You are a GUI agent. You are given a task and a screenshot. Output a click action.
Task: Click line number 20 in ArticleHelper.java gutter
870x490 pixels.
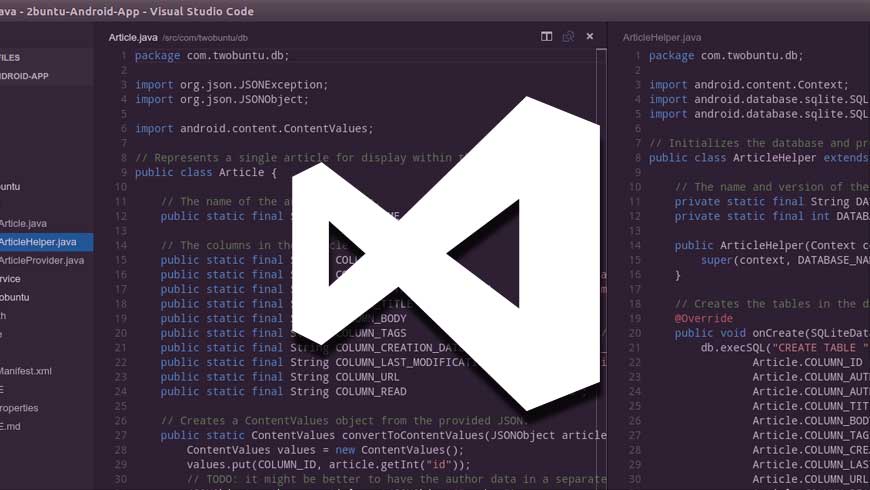click(635, 333)
